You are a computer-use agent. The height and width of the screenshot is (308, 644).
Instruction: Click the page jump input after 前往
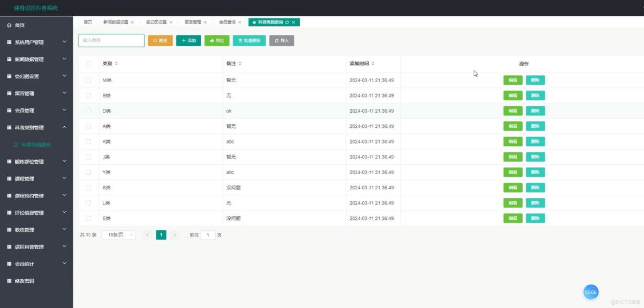coord(208,235)
